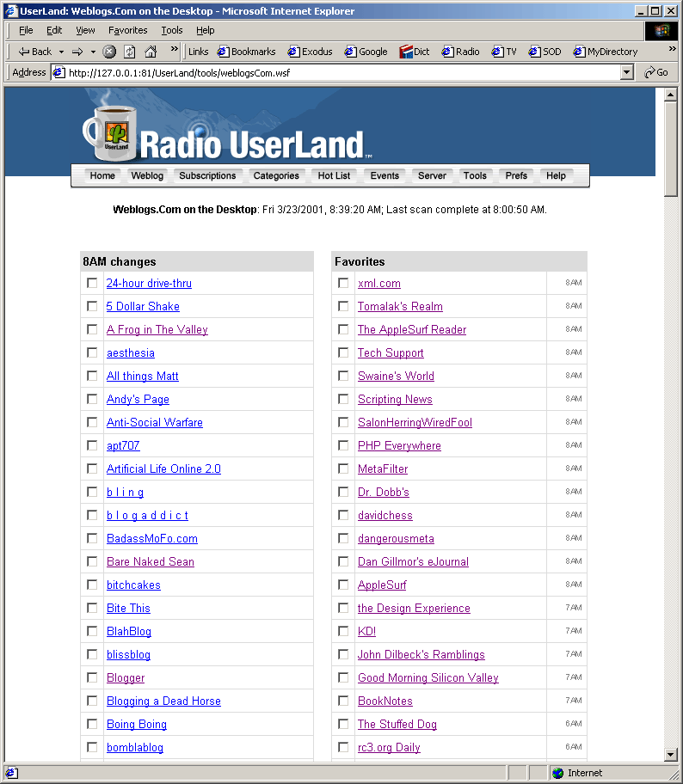
Task: Open the Google links bar shortcut
Action: [366, 52]
